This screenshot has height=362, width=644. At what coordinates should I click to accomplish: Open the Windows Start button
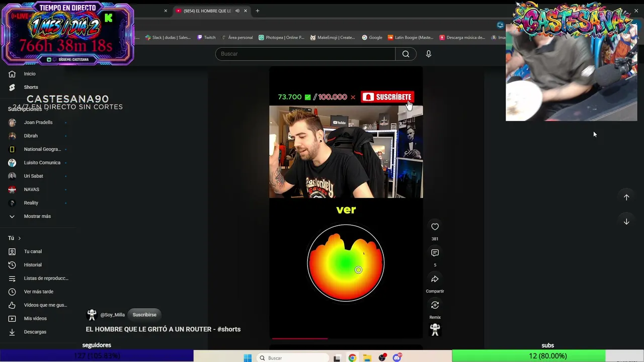(x=248, y=358)
